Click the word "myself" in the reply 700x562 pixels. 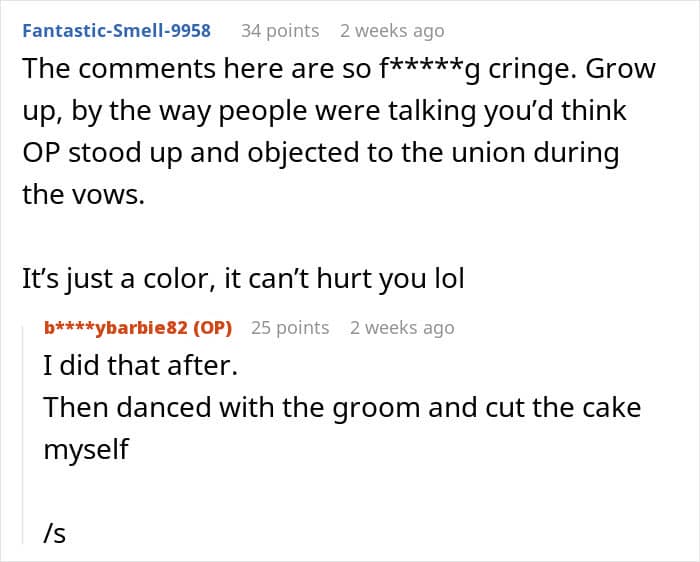(86, 450)
